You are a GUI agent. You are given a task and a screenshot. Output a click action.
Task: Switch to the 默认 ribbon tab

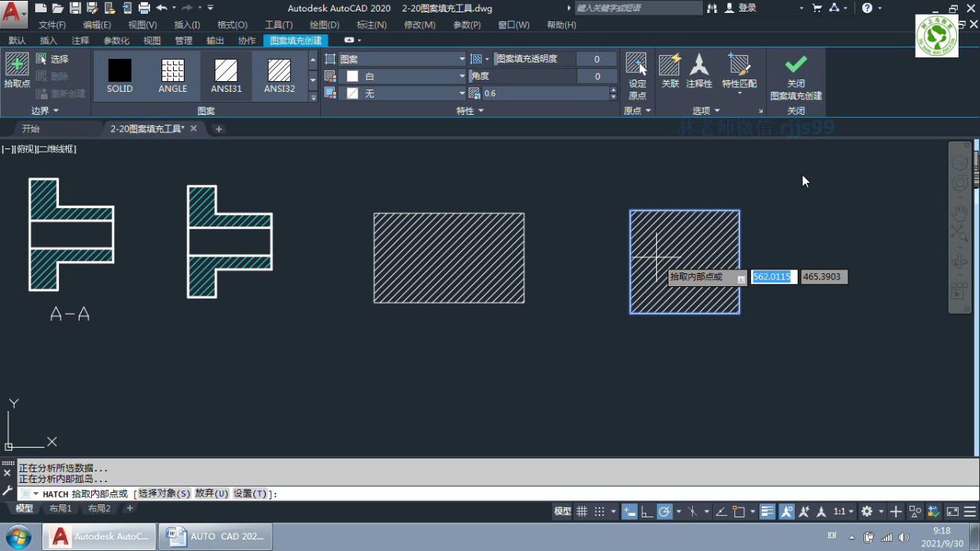pos(17,41)
